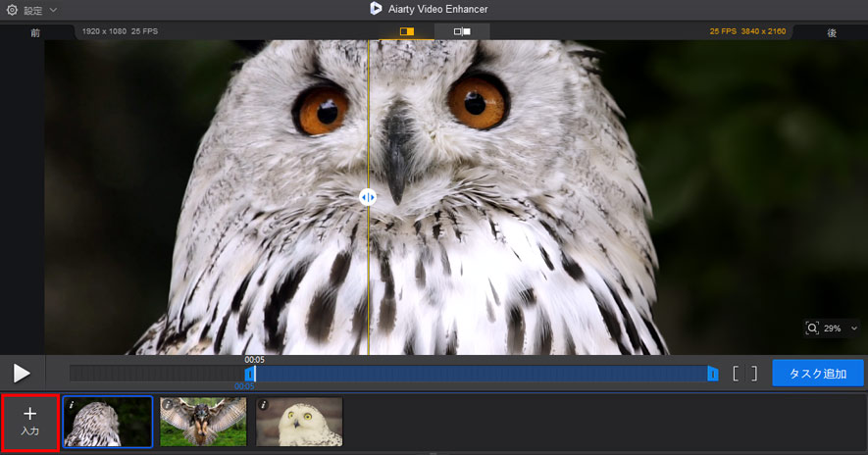Click the Aiarty Video Enhancer logo icon
Image resolution: width=868 pixels, height=455 pixels.
coord(376,8)
